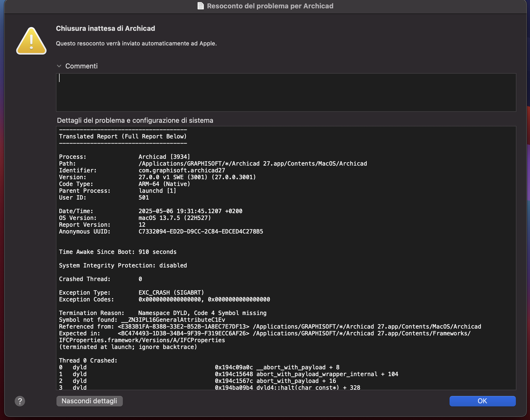Click the 'Expected in' line
This screenshot has width=530, height=420.
[x=265, y=333]
